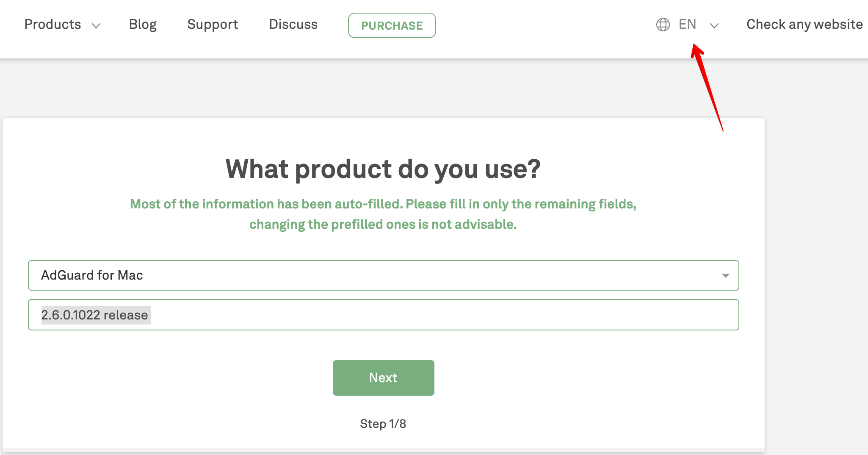Viewport: 868px width, 455px height.
Task: Focus the 2.6.0.1022 release version field
Action: 383,315
